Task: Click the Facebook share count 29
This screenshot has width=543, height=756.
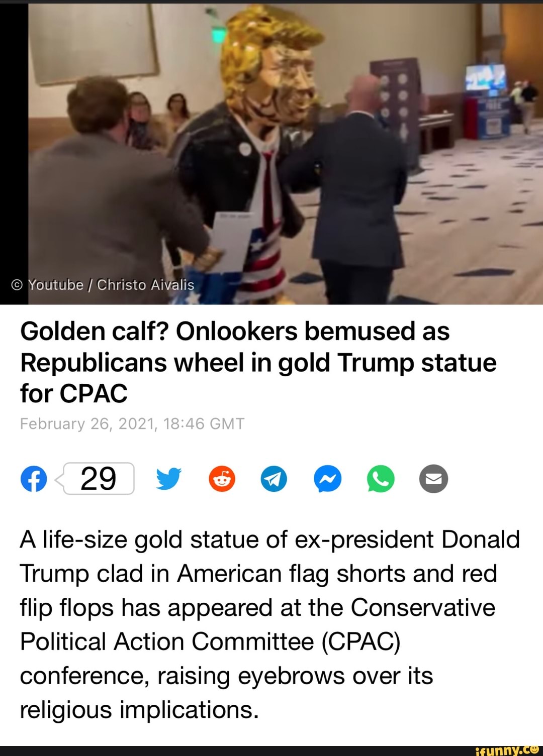Action: click(99, 478)
